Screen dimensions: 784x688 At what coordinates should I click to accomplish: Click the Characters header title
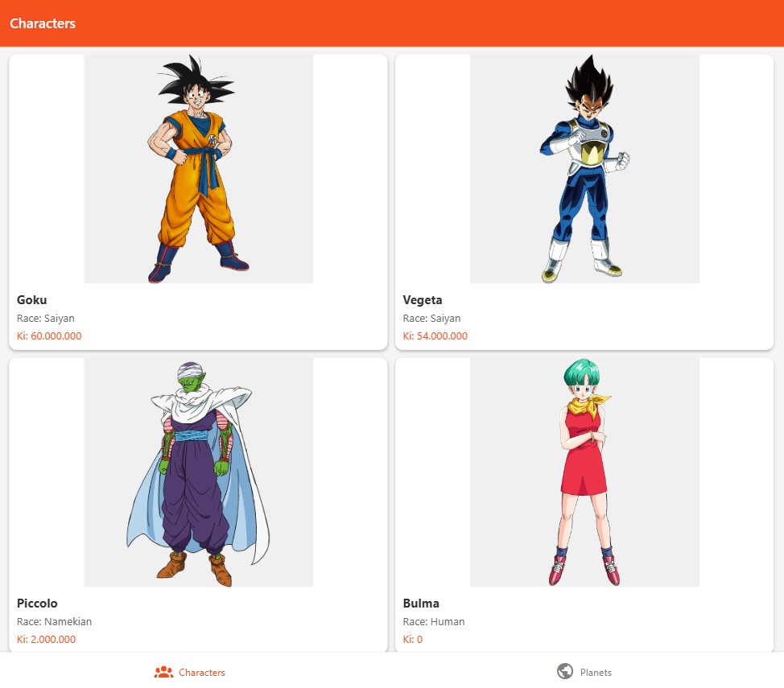[x=42, y=23]
